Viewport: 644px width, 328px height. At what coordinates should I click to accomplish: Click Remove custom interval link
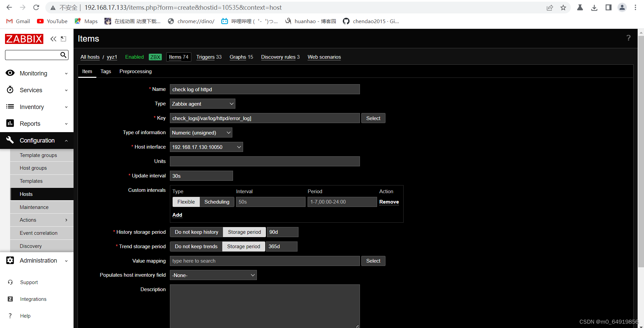click(389, 202)
